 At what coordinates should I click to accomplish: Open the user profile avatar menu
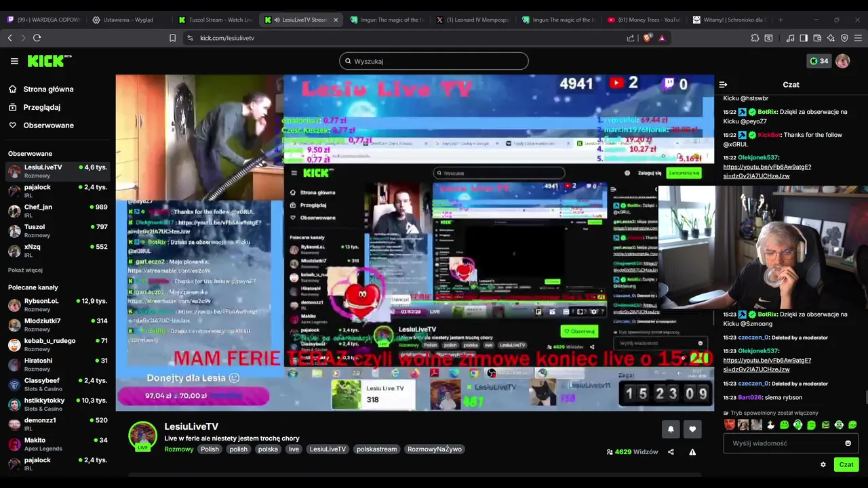(843, 61)
